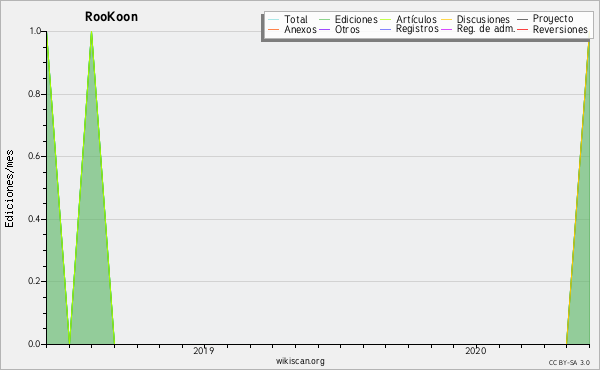Click the 0.2 y-axis value
The width and height of the screenshot is (600, 370).
coord(34,281)
